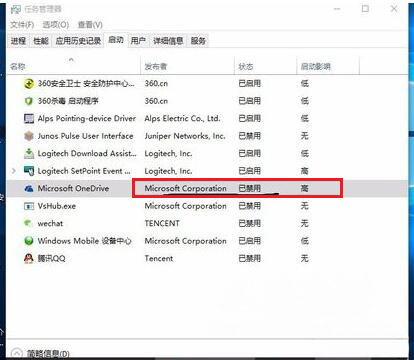This screenshot has height=360, width=414.
Task: Select Windows Mobile 设备中心 name
Action: tap(84, 241)
